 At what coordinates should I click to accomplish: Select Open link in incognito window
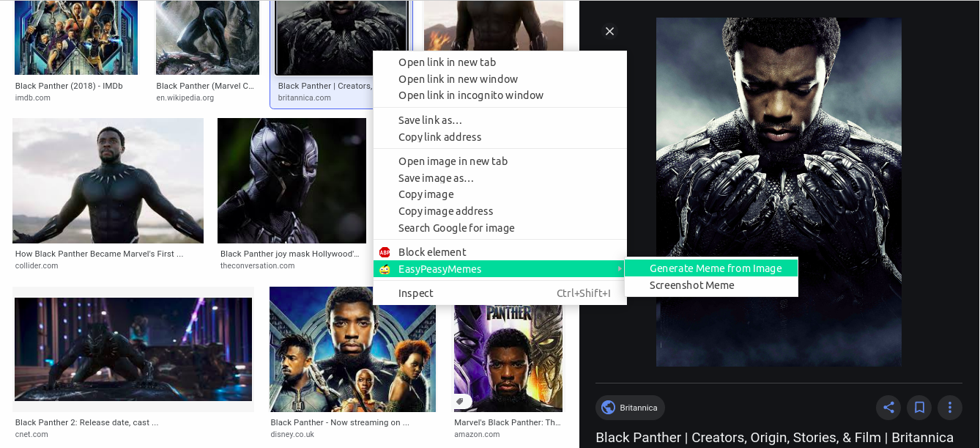(x=500, y=95)
